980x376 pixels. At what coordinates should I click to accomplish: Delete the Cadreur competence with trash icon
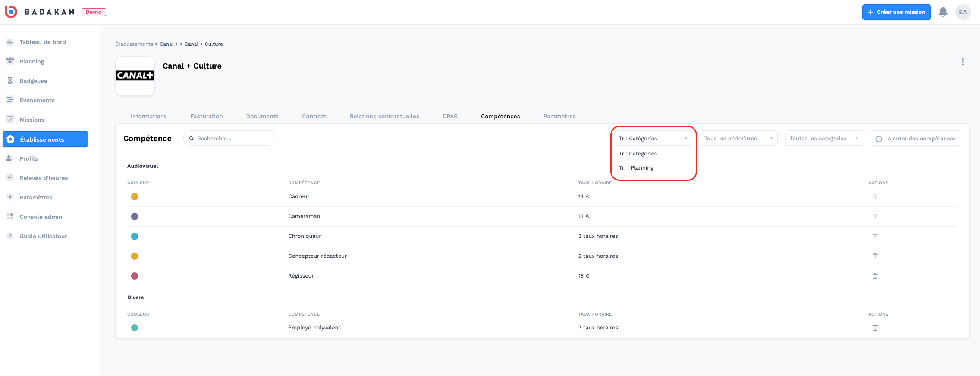pyautogui.click(x=875, y=196)
